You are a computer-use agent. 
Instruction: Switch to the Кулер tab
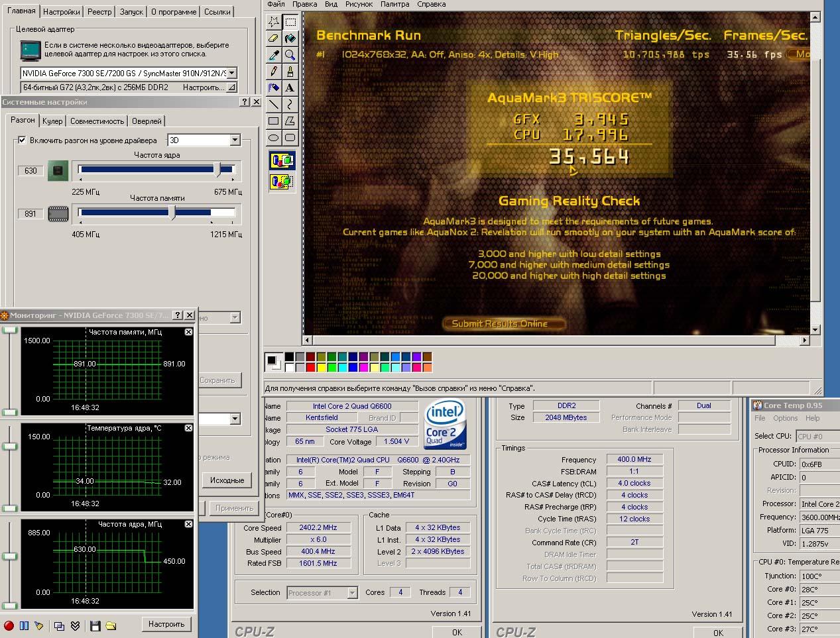(x=52, y=121)
